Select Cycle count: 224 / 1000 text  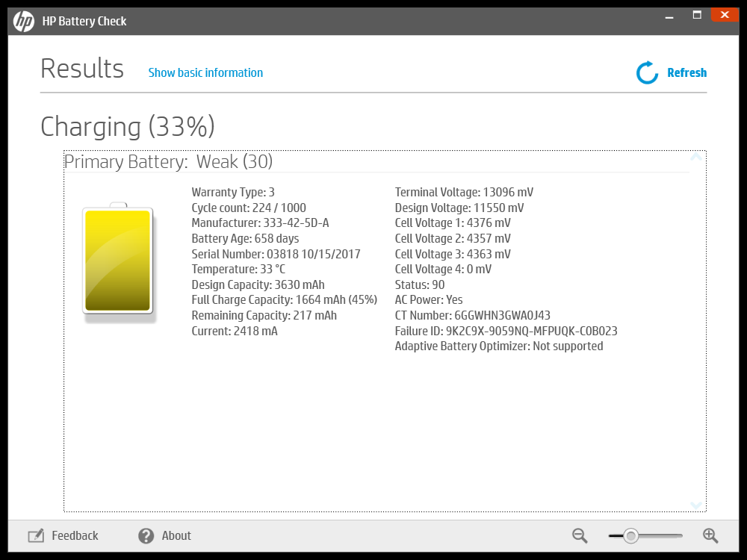pyautogui.click(x=249, y=208)
